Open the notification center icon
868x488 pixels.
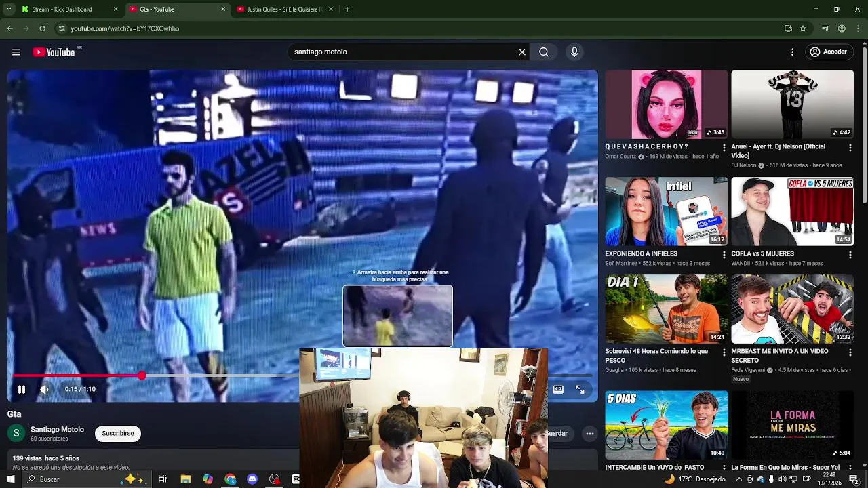[854, 479]
